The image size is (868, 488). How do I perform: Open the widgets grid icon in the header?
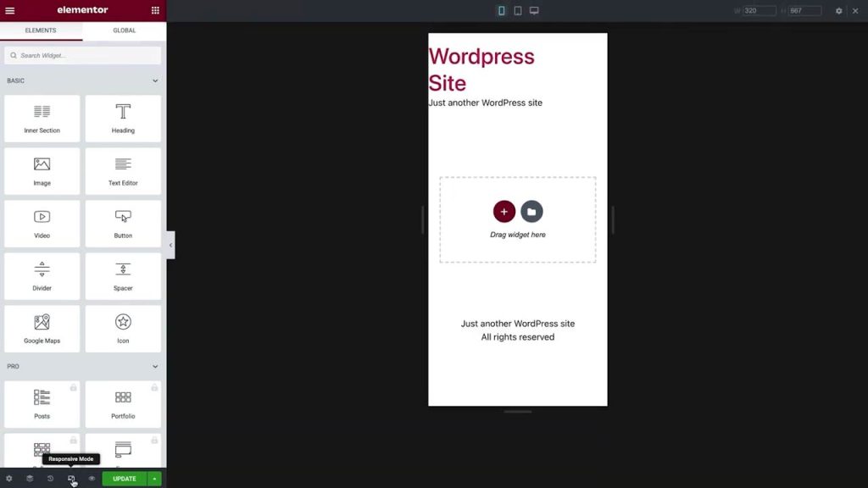point(155,10)
